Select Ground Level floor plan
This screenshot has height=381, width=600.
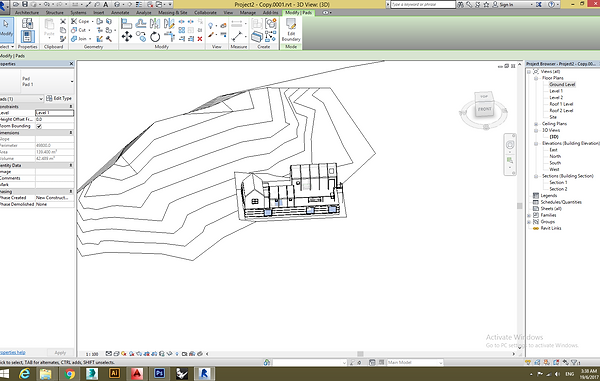(562, 85)
